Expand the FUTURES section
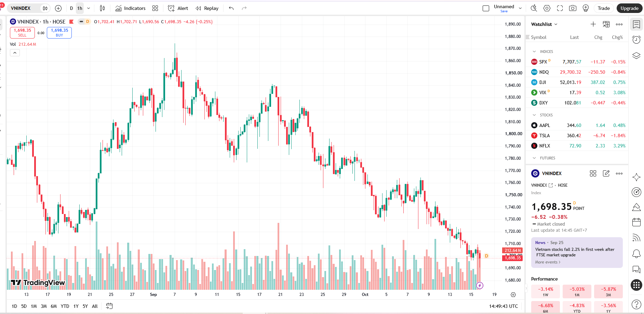 [x=534, y=158]
